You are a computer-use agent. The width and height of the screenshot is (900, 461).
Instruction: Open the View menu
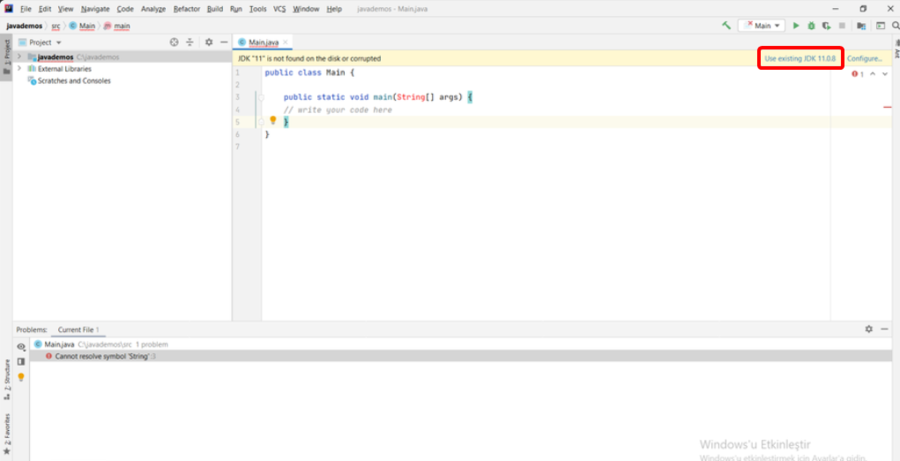click(x=65, y=9)
